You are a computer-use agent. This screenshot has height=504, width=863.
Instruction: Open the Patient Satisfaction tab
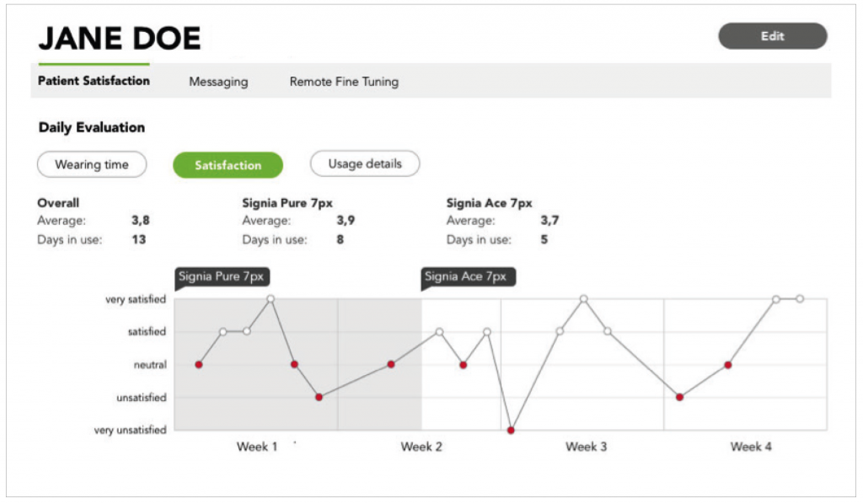[94, 81]
